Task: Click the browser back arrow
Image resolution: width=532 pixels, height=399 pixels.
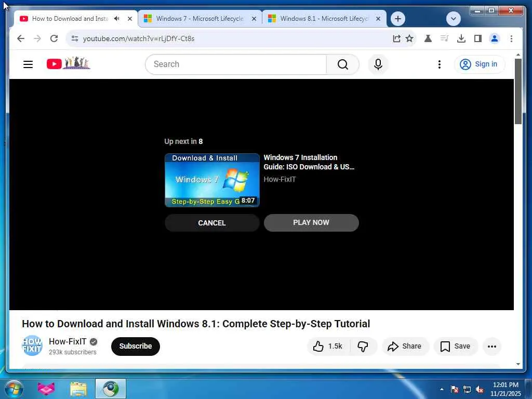Action: [x=21, y=38]
